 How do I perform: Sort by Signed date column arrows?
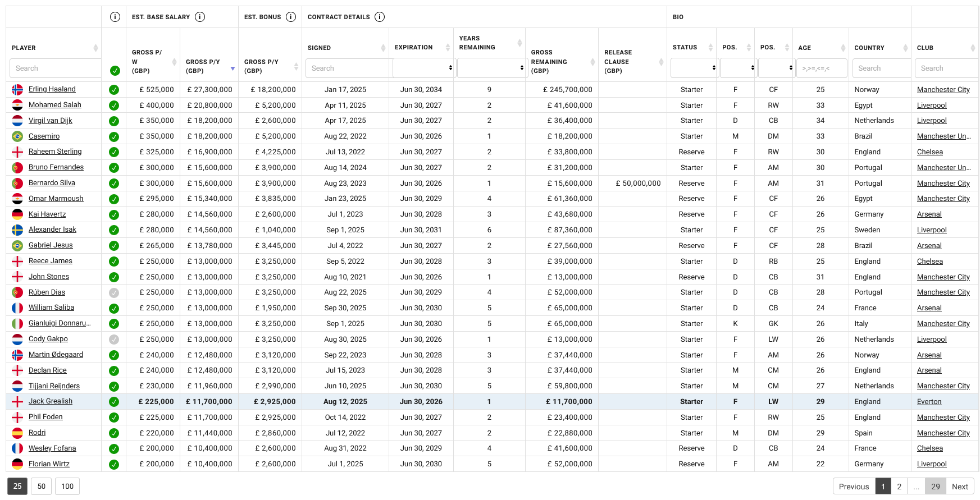coord(383,48)
